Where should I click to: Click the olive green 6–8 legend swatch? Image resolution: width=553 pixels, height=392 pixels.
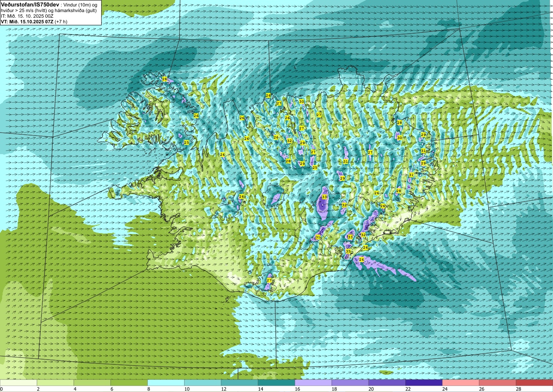[129, 383]
